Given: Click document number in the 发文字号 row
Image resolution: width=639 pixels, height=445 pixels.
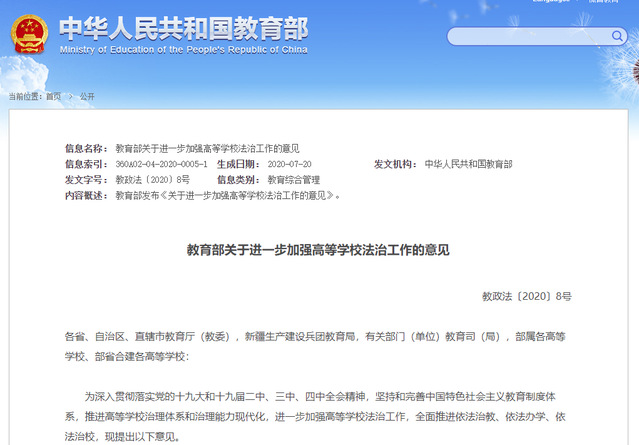Looking at the screenshot, I should 152,179.
